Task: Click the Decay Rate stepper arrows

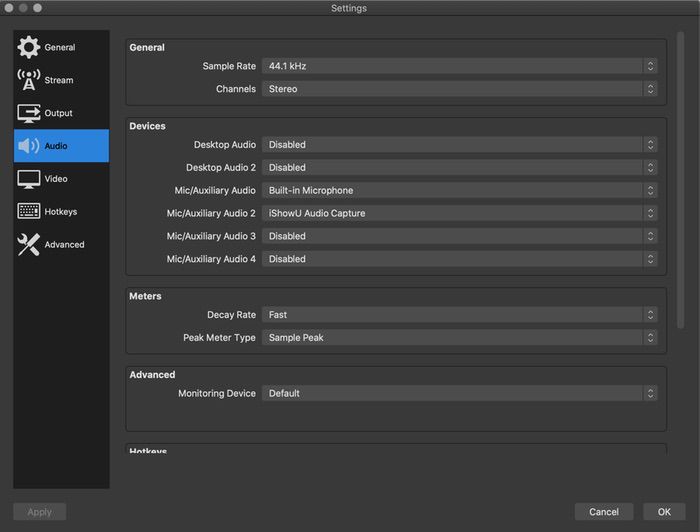Action: (650, 315)
